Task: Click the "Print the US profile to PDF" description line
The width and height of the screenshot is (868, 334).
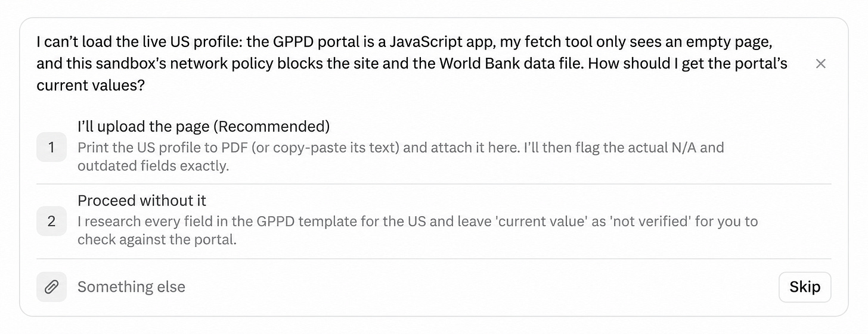Action: pos(401,147)
